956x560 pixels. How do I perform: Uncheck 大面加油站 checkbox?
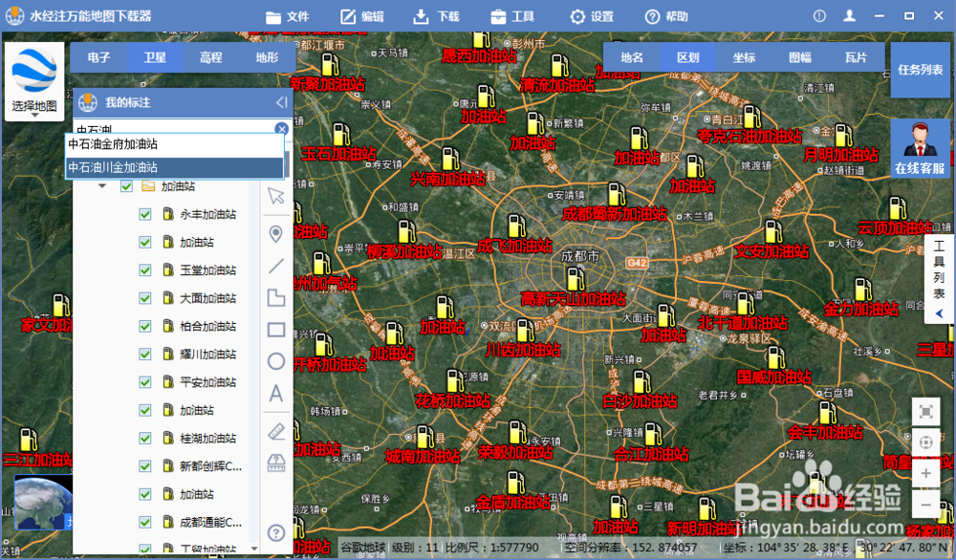145,298
